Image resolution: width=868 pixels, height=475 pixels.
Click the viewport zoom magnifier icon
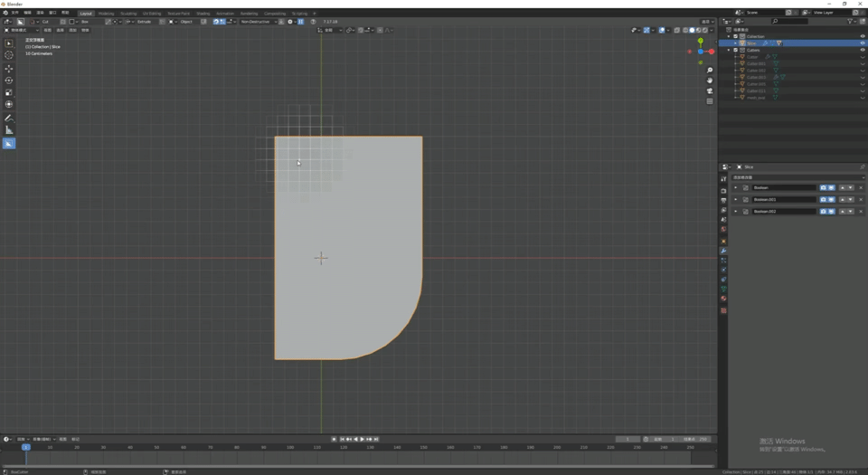point(710,71)
